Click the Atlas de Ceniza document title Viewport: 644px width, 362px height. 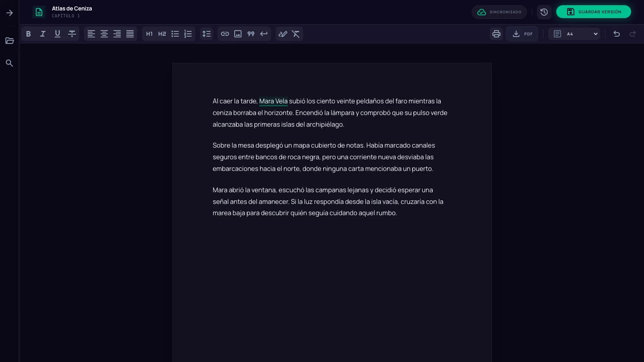tap(72, 8)
